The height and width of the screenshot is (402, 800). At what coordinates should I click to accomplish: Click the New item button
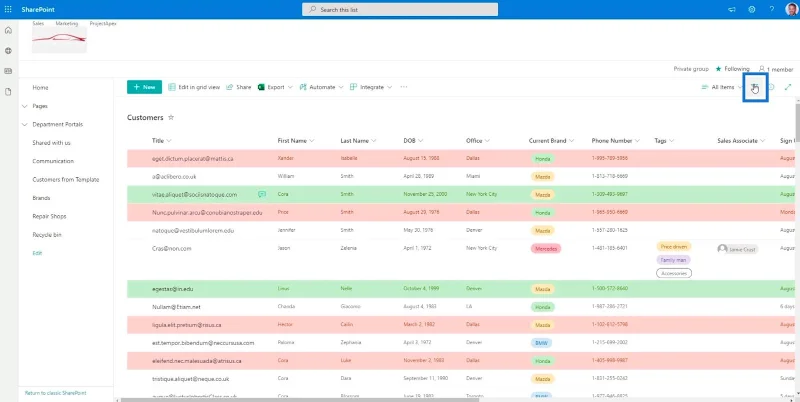[144, 87]
